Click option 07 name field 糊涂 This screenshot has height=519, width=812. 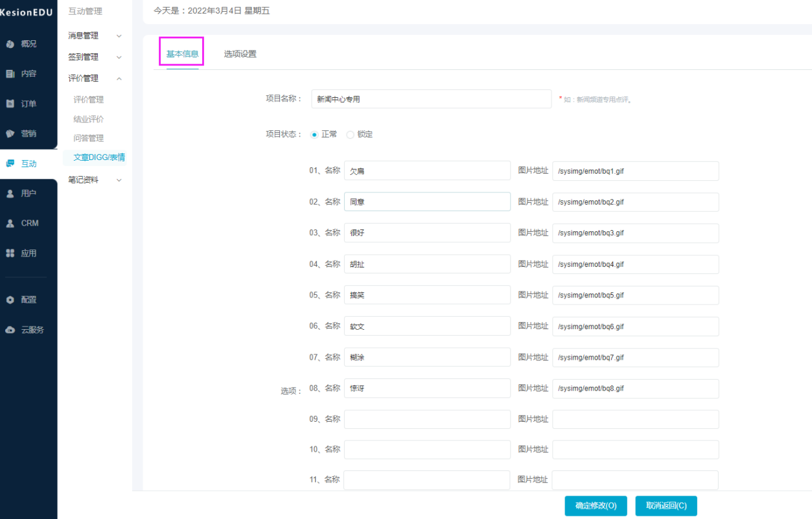[427, 358]
